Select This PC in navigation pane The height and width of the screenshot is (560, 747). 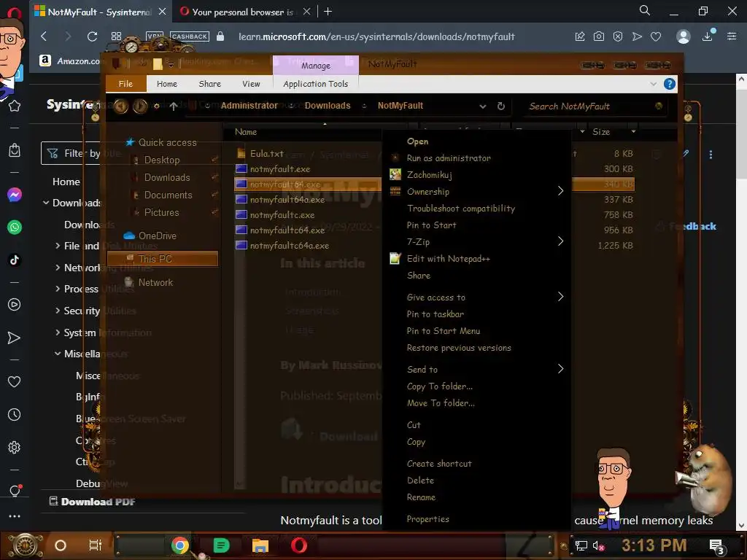click(163, 259)
